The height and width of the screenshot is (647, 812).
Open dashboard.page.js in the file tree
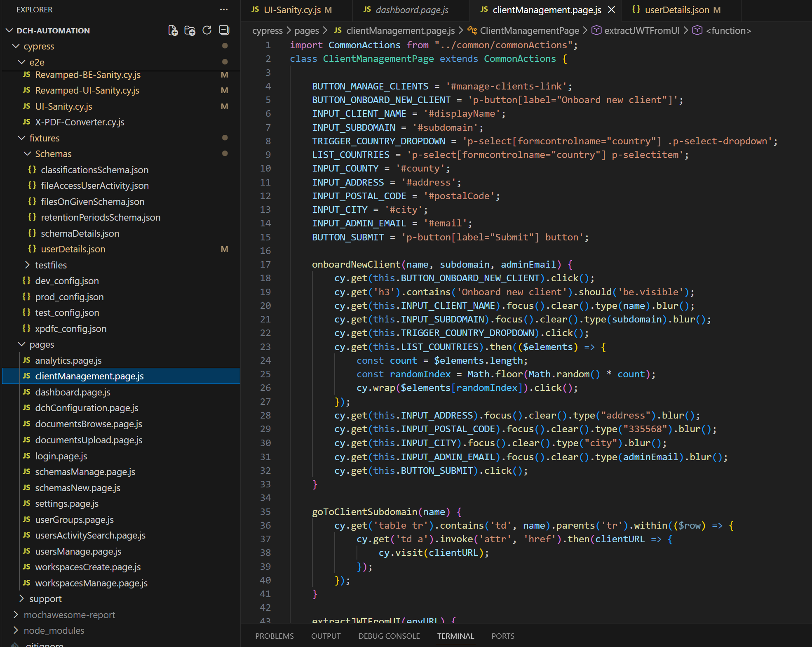73,392
